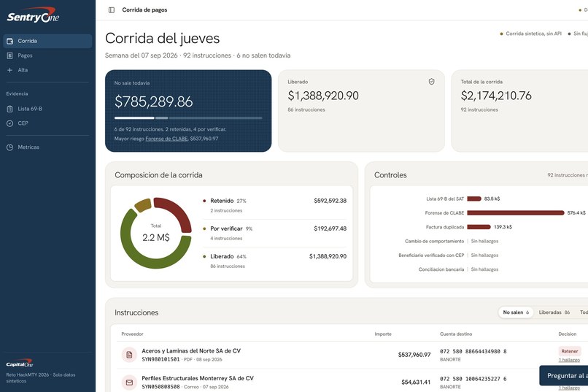
Task: Click the Total de la corrida $2,174,210.76
Action: point(496,96)
